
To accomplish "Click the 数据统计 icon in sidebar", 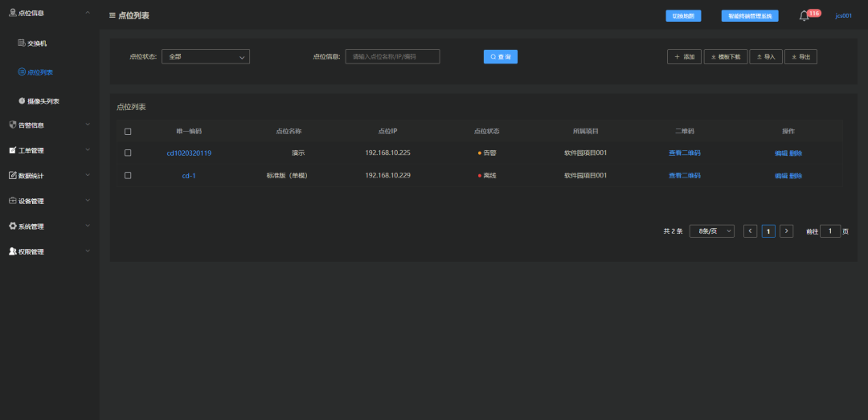I will (x=13, y=175).
